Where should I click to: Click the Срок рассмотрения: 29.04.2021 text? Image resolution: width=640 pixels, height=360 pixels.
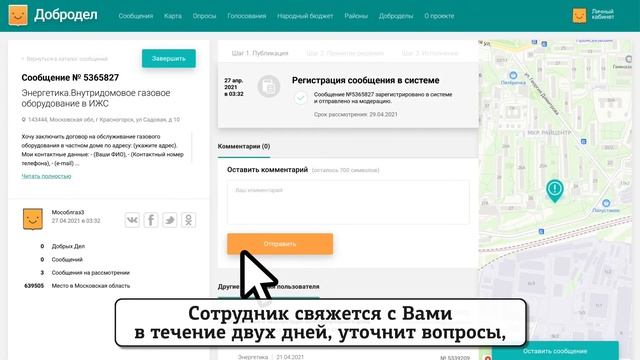click(x=356, y=114)
